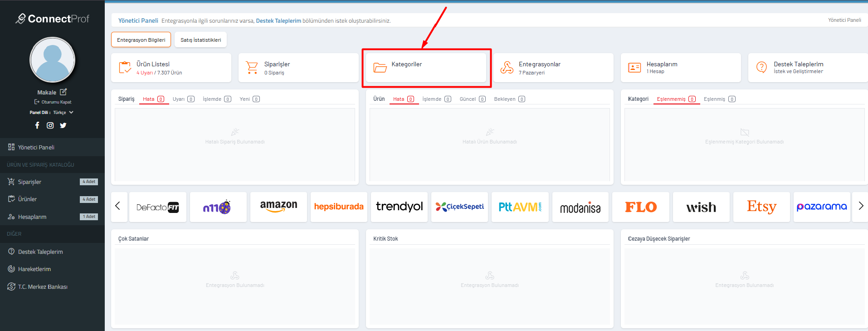Select the Entegrasyon Bilgileri tab
This screenshot has width=868, height=331.
tap(141, 40)
